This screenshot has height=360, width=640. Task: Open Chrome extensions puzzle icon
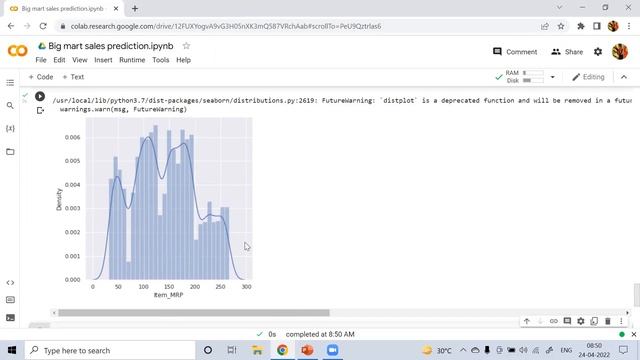pyautogui.click(x=581, y=26)
